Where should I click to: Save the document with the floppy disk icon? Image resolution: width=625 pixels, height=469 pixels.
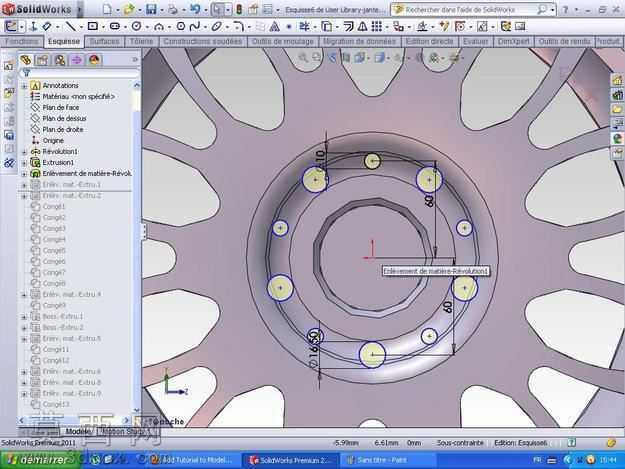151,9
